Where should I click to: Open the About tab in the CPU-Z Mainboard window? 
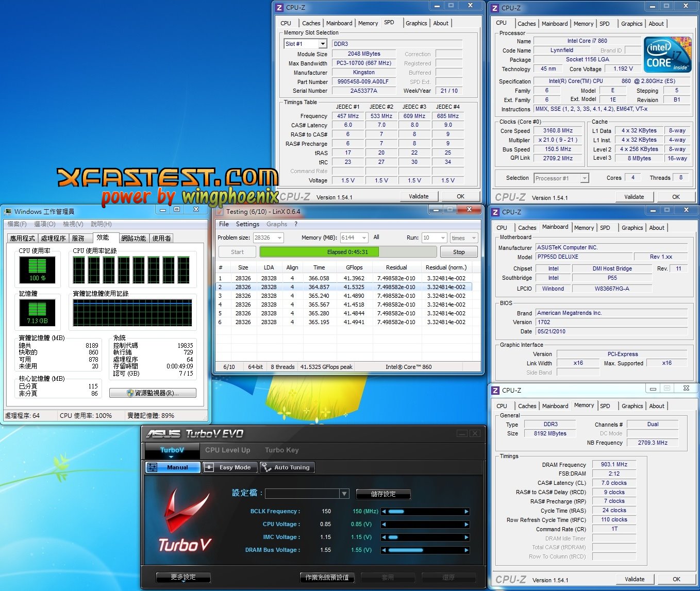[657, 228]
